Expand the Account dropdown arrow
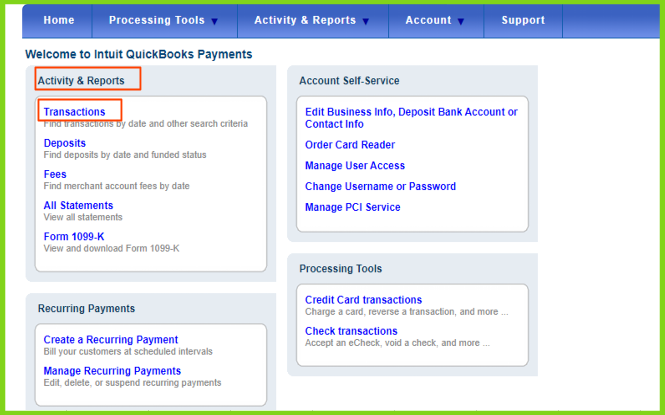This screenshot has width=665, height=415. (x=461, y=21)
